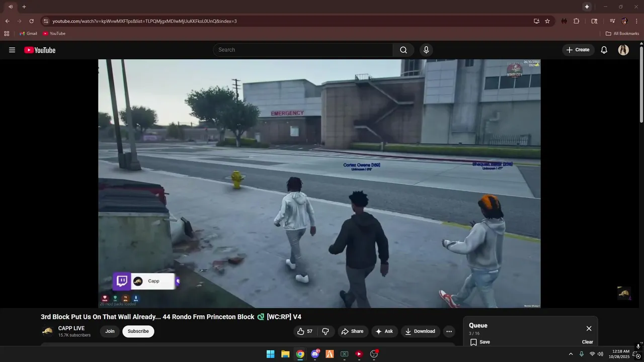Join CAPP LIVE channel membership
Viewport: 644px width, 362px height.
point(110,331)
